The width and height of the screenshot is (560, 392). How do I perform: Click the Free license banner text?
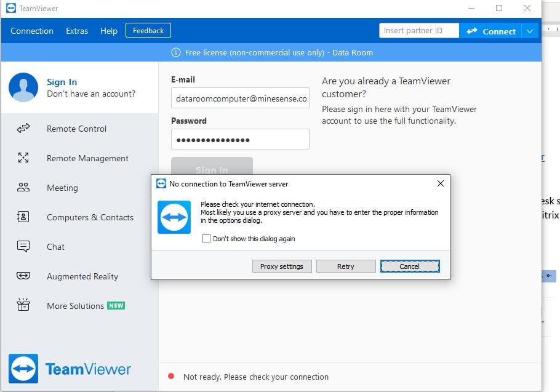tap(279, 52)
